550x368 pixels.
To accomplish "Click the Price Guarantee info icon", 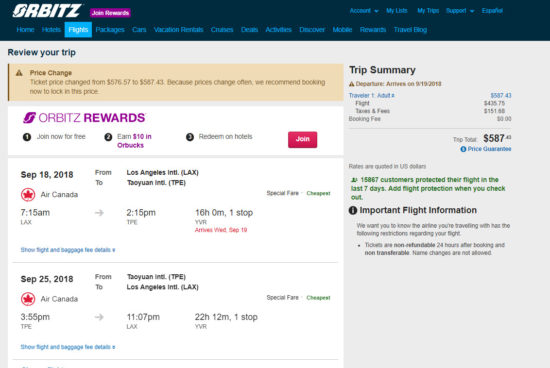I will coord(463,149).
